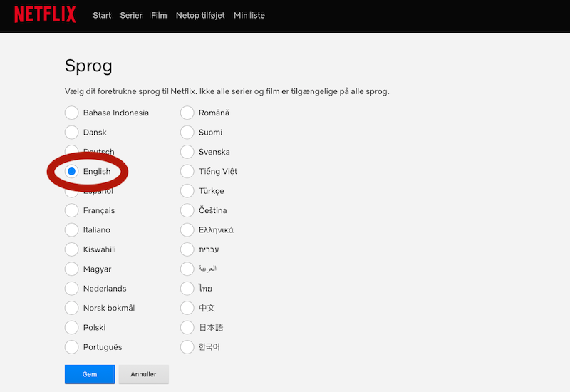Open Netop tilføjet page
This screenshot has width=570, height=392.
200,15
